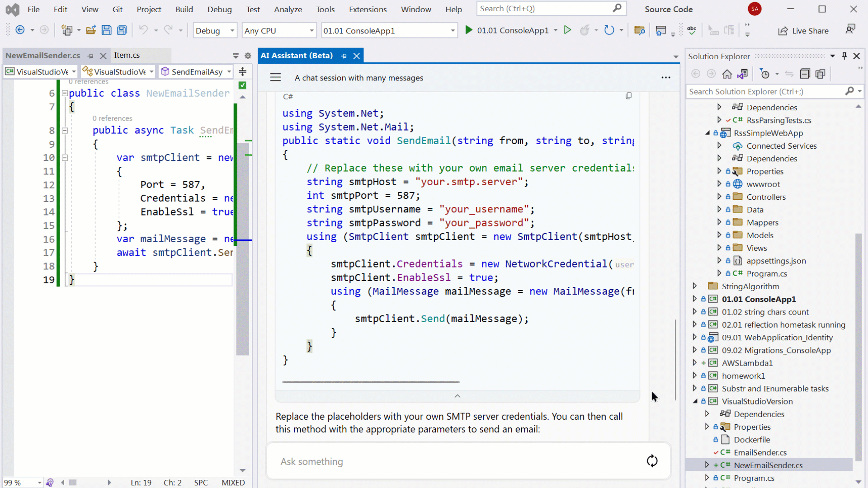Click the Save icon in toolbar
Screen dimensions: 868x488
pos(106,30)
